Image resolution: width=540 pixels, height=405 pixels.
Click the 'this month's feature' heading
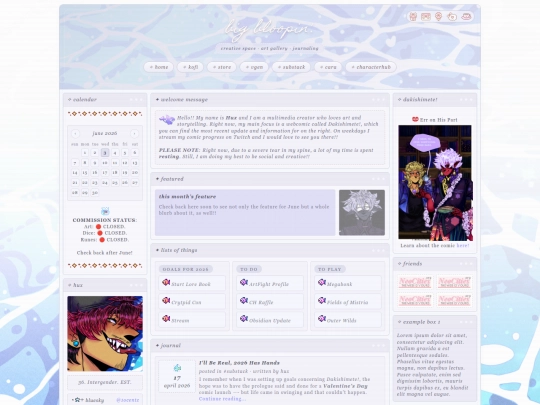(187, 197)
